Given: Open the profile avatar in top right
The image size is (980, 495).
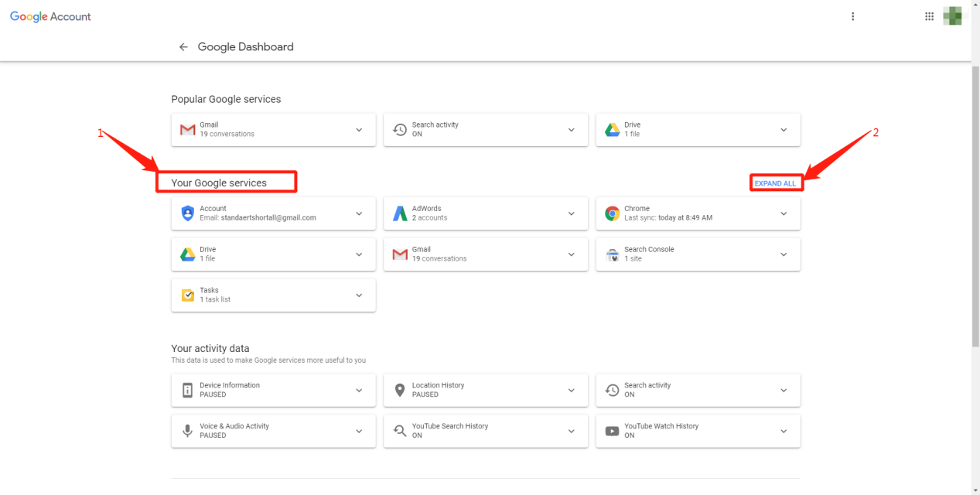Looking at the screenshot, I should (x=955, y=16).
